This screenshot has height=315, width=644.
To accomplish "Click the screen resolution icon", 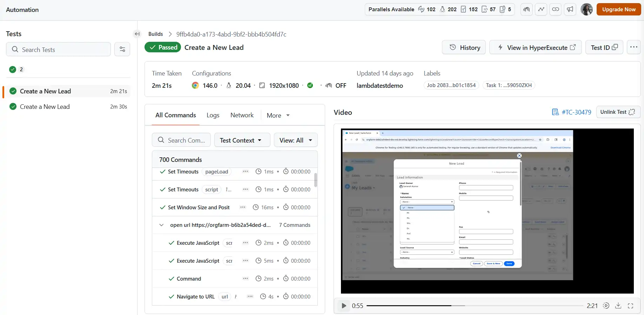I will click(x=262, y=85).
